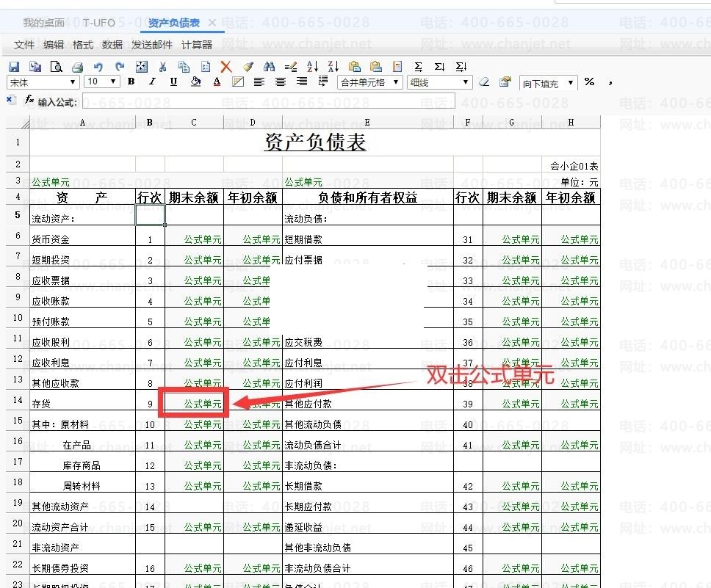Viewport: 711px width, 588px height.
Task: Open the 文件 menu
Action: [x=24, y=45]
